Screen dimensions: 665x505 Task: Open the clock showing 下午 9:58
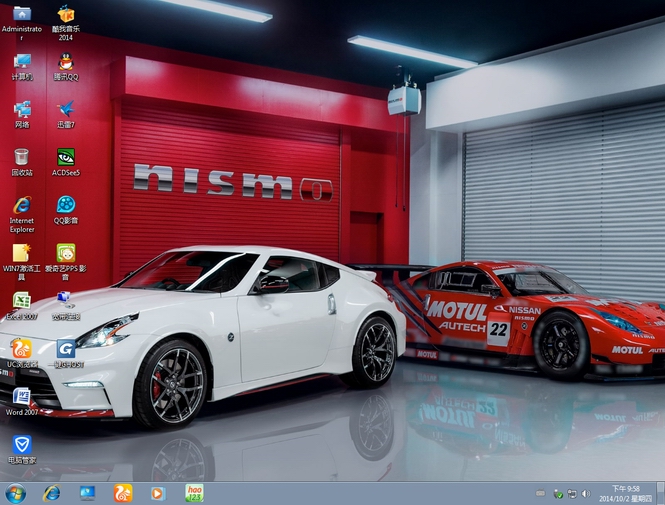625,494
